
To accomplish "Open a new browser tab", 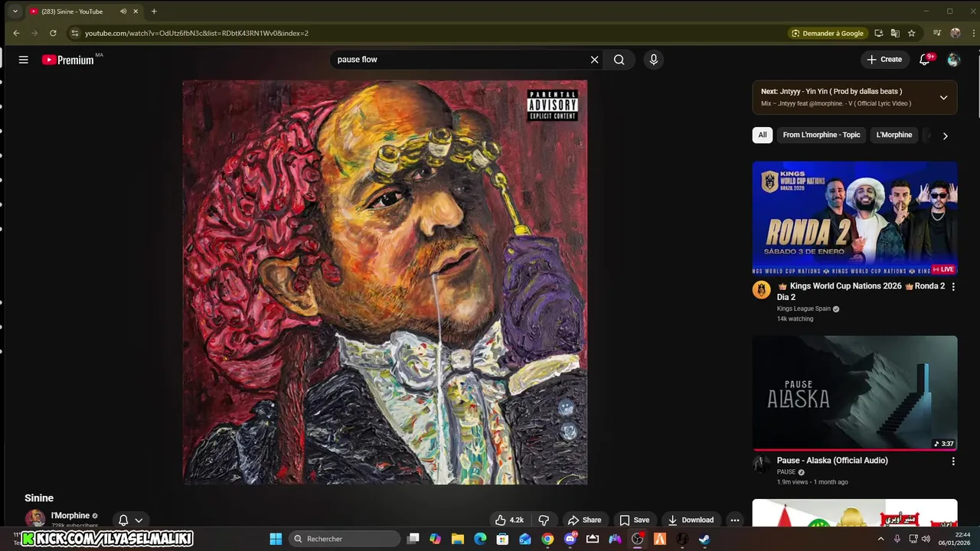I will 154,11.
